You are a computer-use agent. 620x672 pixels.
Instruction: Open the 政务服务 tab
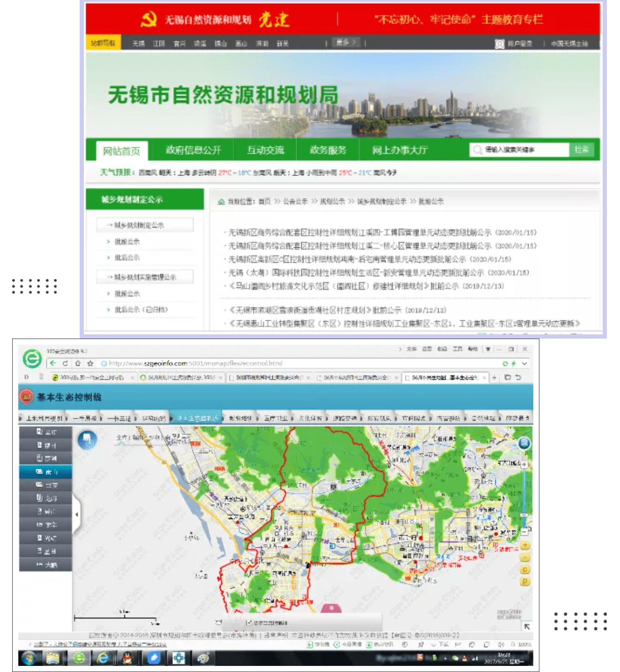[328, 150]
